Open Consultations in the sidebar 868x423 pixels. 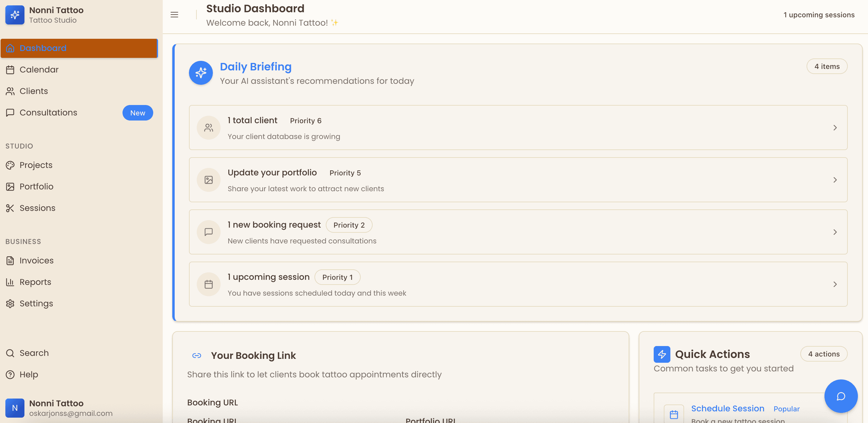[48, 113]
